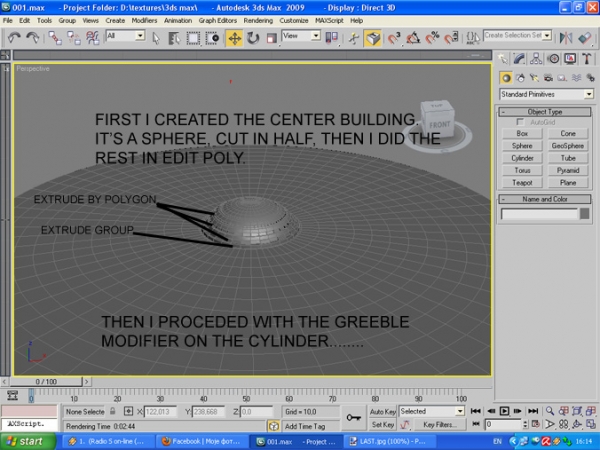Switch to the Hierarchy command panel tab
This screenshot has width=600, height=450.
coord(536,59)
